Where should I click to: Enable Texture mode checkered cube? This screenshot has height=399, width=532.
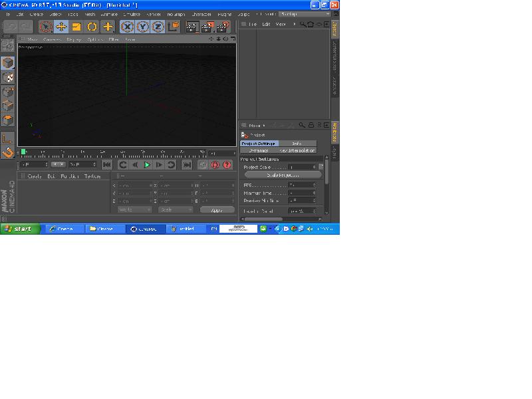pyautogui.click(x=8, y=77)
